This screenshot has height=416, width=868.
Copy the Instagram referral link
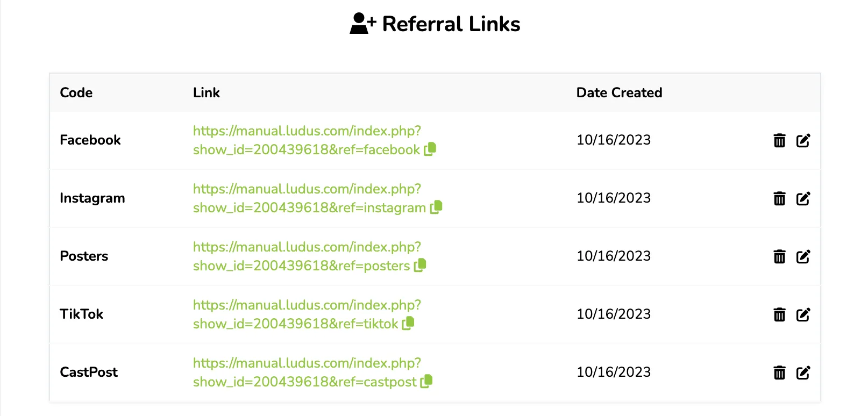(x=436, y=207)
